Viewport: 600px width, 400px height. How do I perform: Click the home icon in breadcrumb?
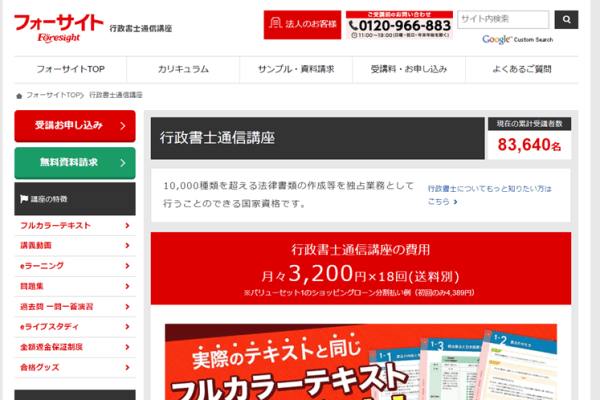click(19, 95)
